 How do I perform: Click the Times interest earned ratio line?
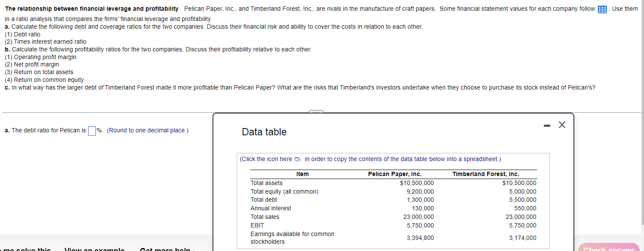45,42
